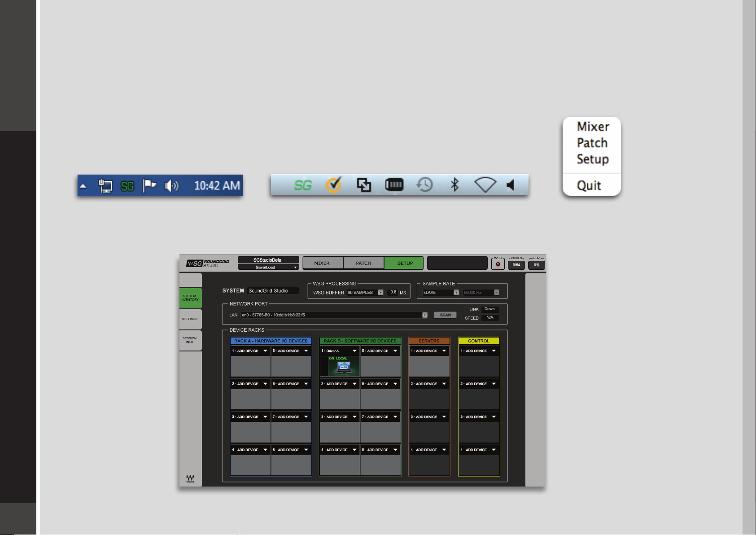Image resolution: width=756 pixels, height=535 pixels.
Task: Click the orange SERVERS rack header
Action: pos(429,341)
